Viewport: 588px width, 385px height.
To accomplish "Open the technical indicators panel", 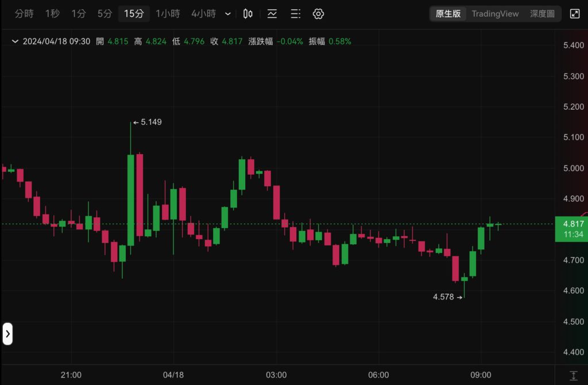I will coord(272,14).
